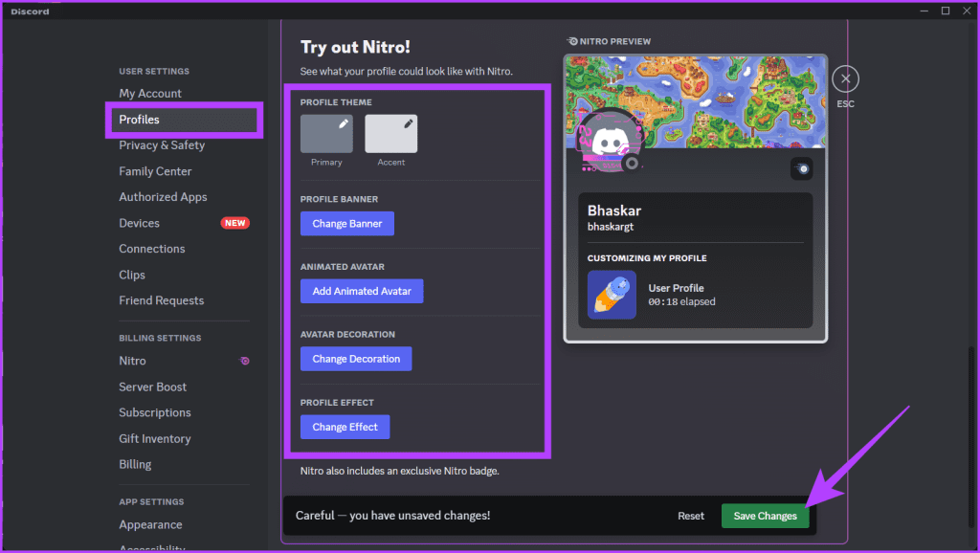
Task: Click the Change Banner button
Action: pos(346,223)
